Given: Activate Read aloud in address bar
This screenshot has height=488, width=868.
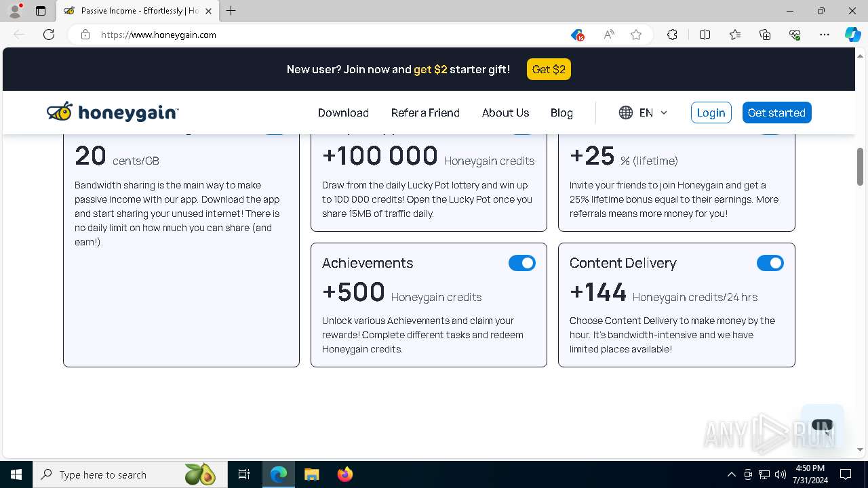Looking at the screenshot, I should (609, 35).
